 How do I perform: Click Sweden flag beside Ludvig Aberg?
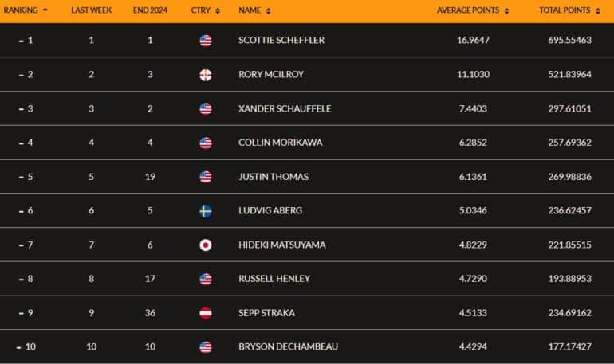[206, 211]
